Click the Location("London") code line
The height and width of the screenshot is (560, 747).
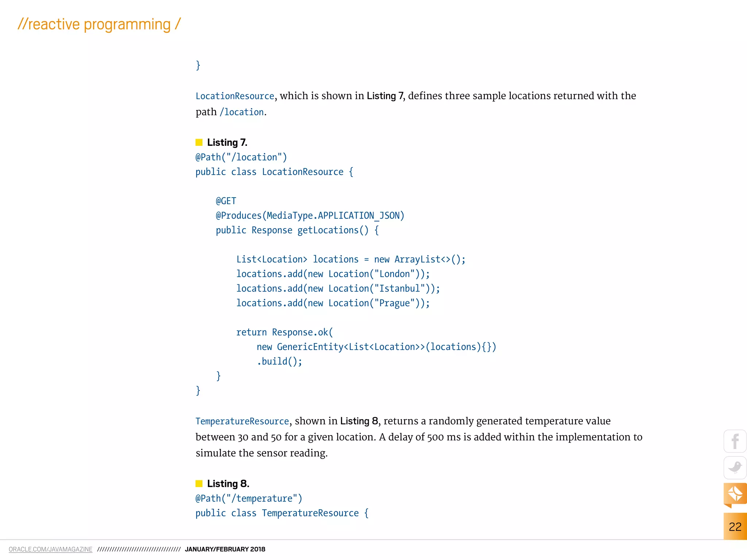pyautogui.click(x=333, y=274)
